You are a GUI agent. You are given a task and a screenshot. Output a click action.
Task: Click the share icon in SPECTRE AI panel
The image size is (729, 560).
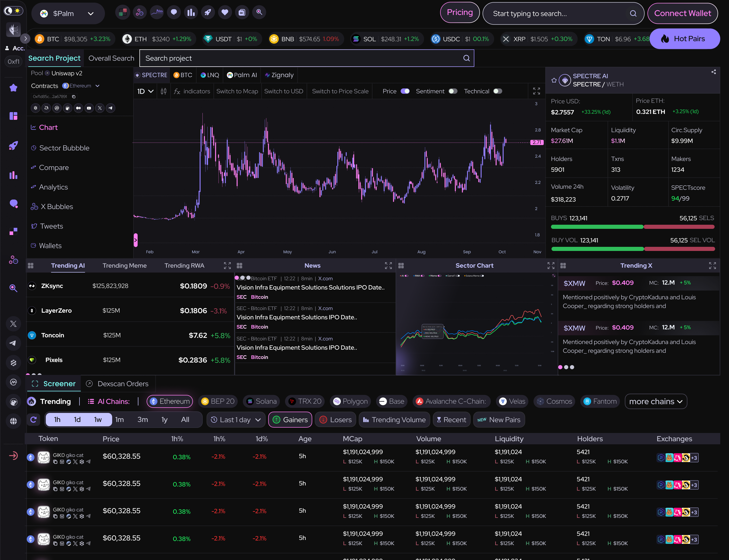click(713, 72)
